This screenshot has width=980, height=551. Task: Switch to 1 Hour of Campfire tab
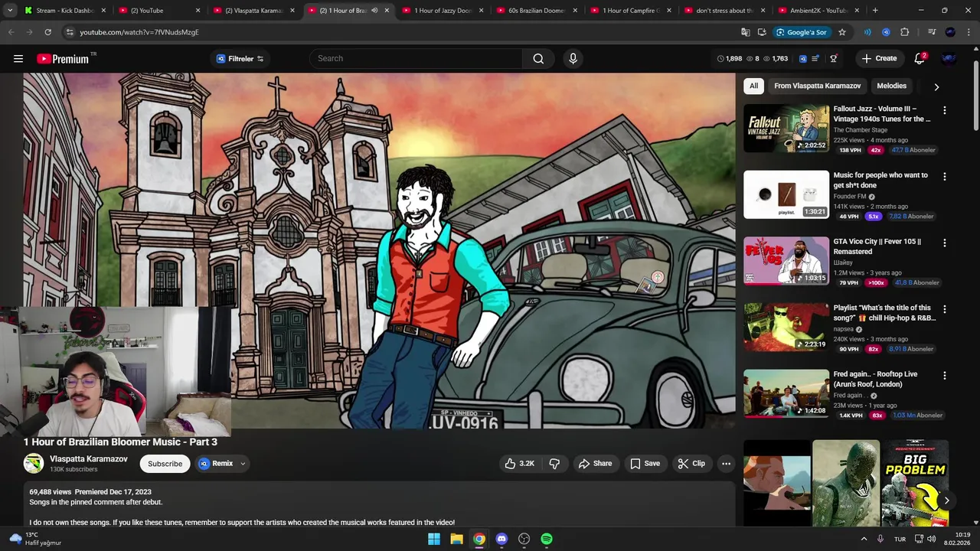click(631, 11)
